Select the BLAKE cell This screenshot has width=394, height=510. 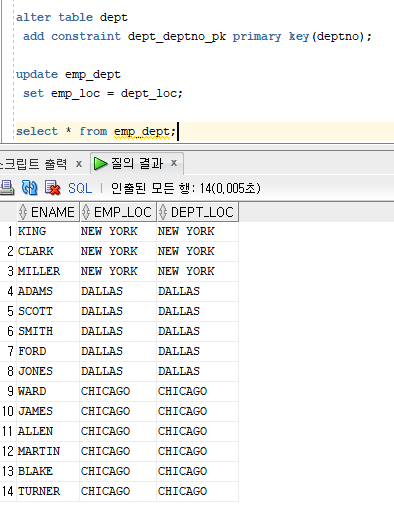pos(48,471)
